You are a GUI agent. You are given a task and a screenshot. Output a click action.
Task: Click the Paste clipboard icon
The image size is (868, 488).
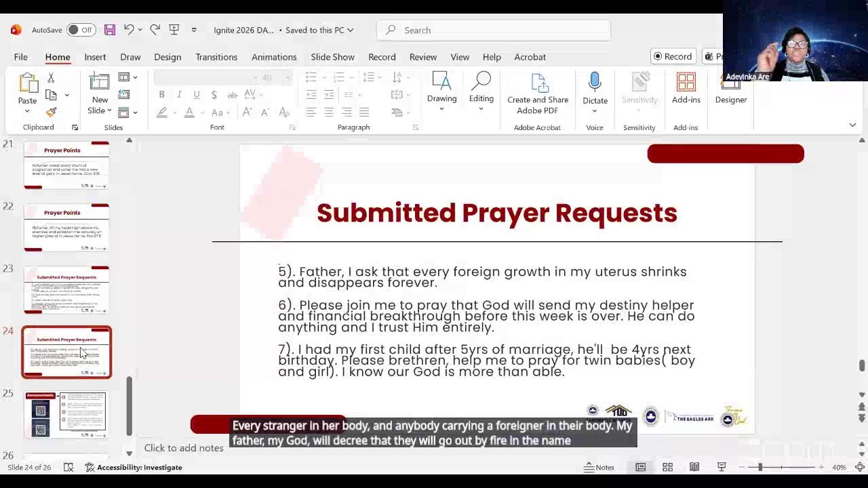28,83
